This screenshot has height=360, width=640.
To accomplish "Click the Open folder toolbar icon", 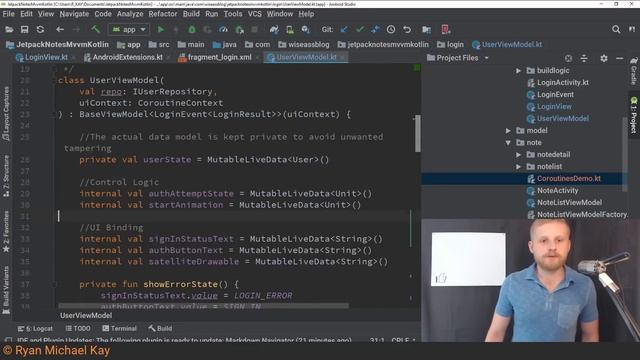I will [9, 29].
